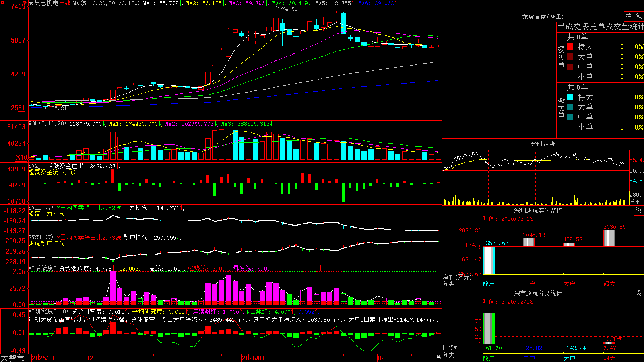Viewport: 644px width, 362px height.
Task: Click the AI研究度2(10) indicator name
Action: pyautogui.click(x=48, y=311)
